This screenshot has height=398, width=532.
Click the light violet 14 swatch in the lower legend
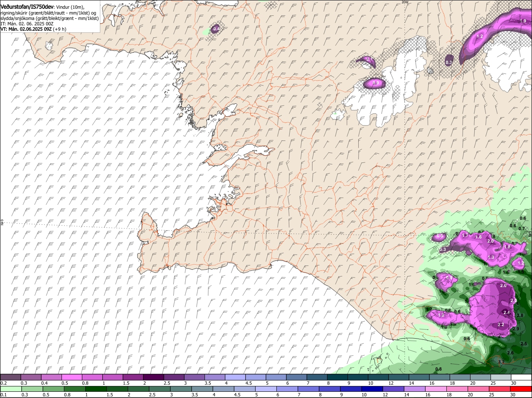[416, 388]
